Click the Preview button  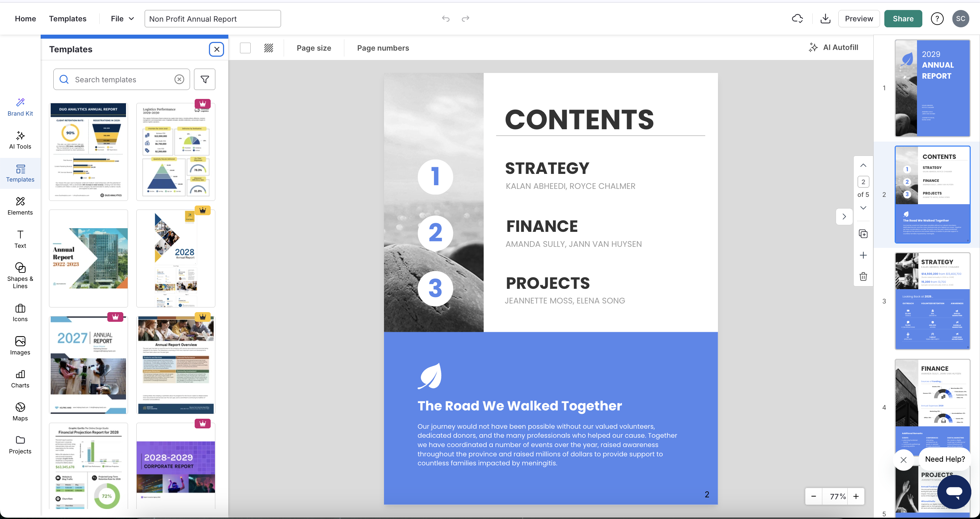point(859,19)
